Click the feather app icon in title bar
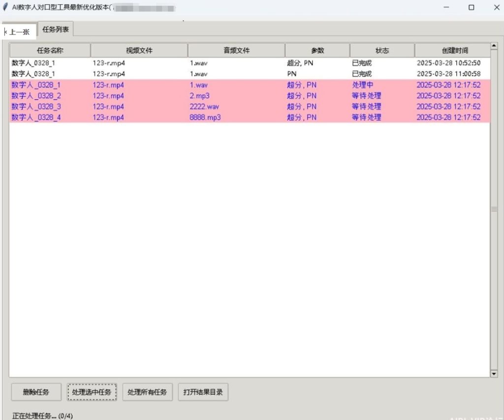 (5, 7)
